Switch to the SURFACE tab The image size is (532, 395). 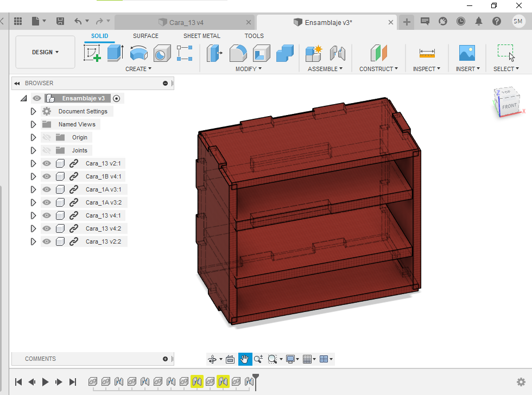(145, 36)
